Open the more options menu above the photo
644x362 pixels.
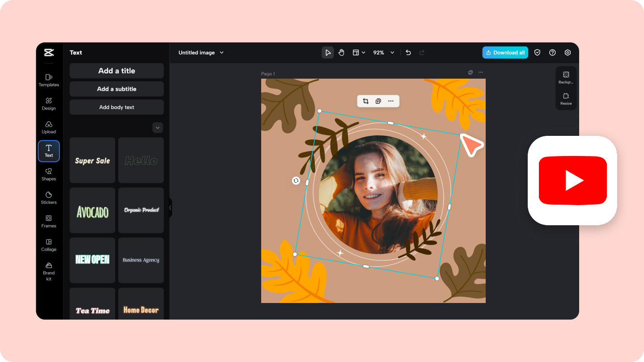(391, 101)
